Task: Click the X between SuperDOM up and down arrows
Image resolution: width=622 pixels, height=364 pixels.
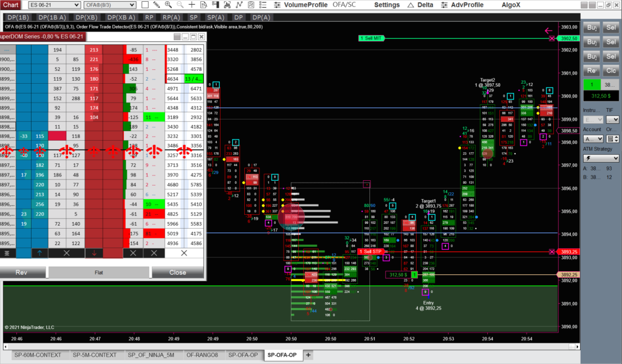Action: (x=66, y=253)
